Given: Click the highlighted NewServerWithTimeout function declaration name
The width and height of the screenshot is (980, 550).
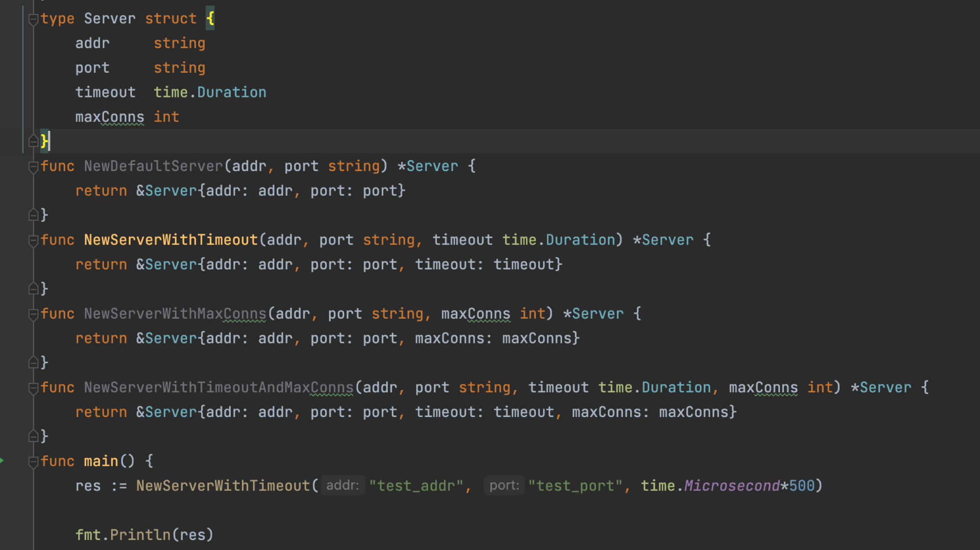Looking at the screenshot, I should tap(171, 240).
